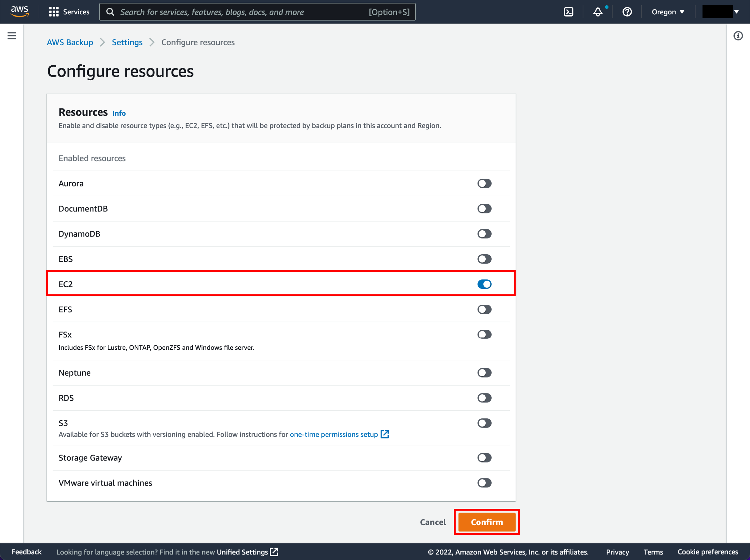The height and width of the screenshot is (560, 750).
Task: Open the help question mark menu
Action: click(627, 12)
